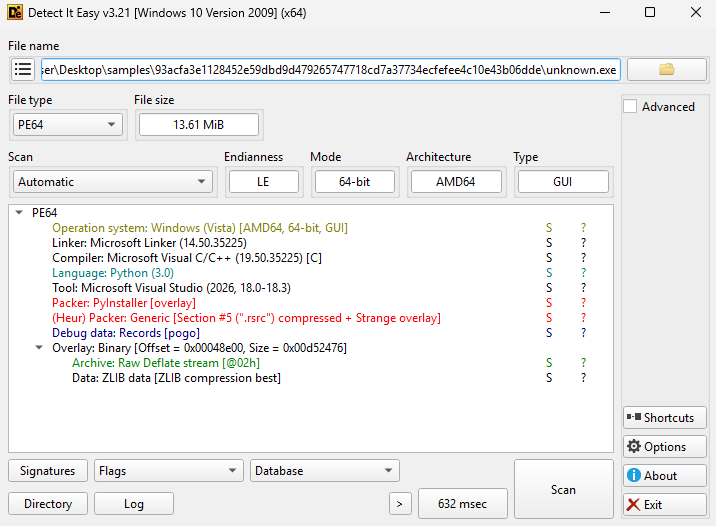Click the Signatures button
Image resolution: width=716 pixels, height=526 pixels.
47,471
